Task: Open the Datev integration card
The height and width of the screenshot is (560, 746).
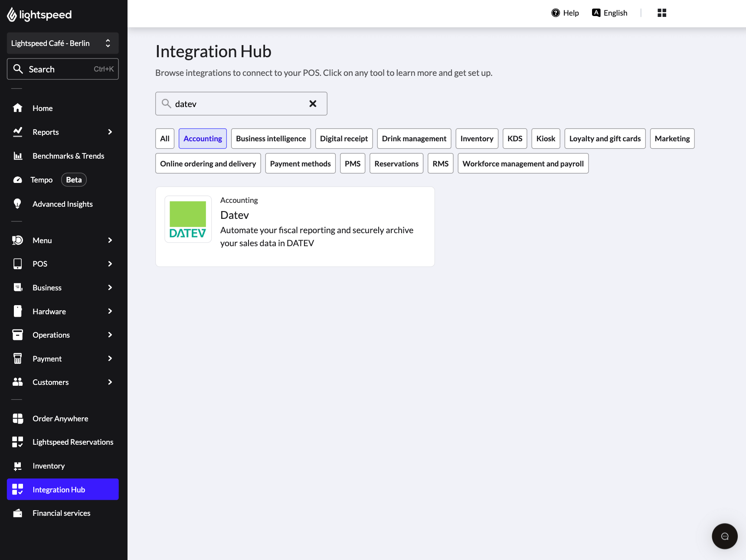Action: tap(295, 226)
